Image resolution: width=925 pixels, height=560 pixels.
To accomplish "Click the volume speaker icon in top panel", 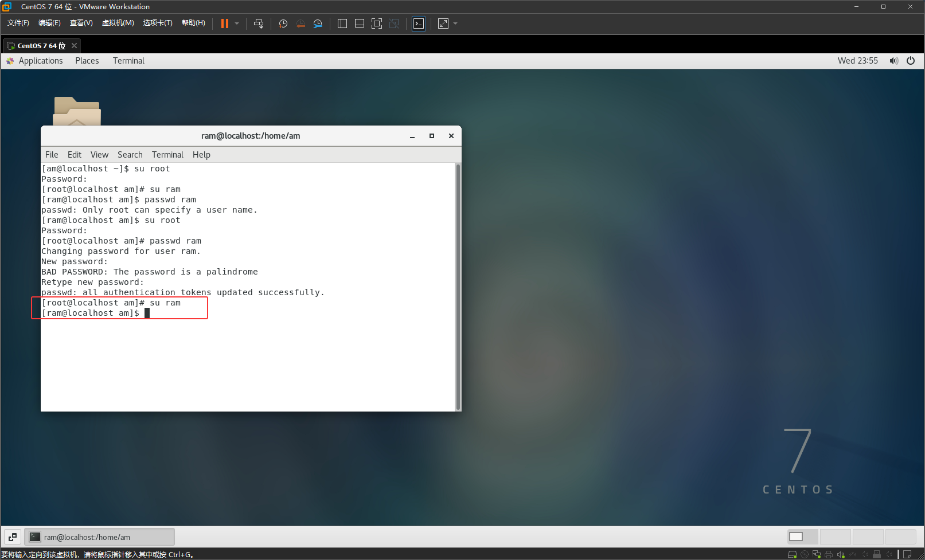I will tap(893, 61).
